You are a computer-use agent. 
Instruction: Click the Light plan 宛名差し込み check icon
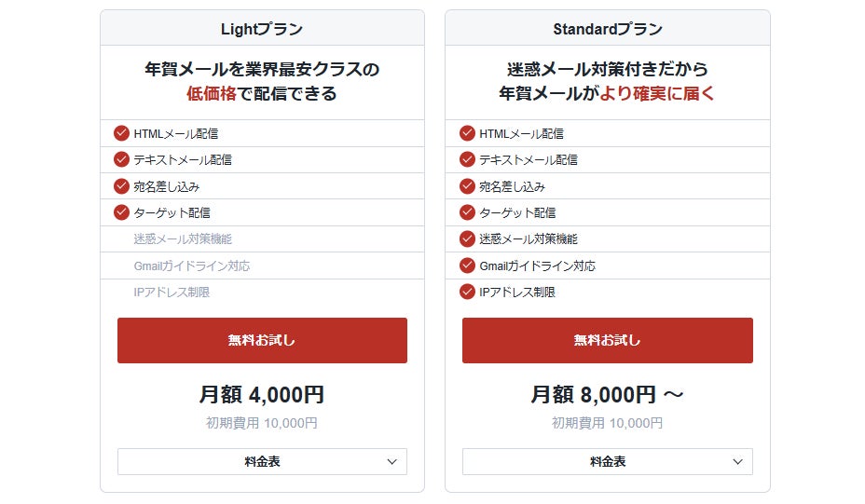point(121,186)
